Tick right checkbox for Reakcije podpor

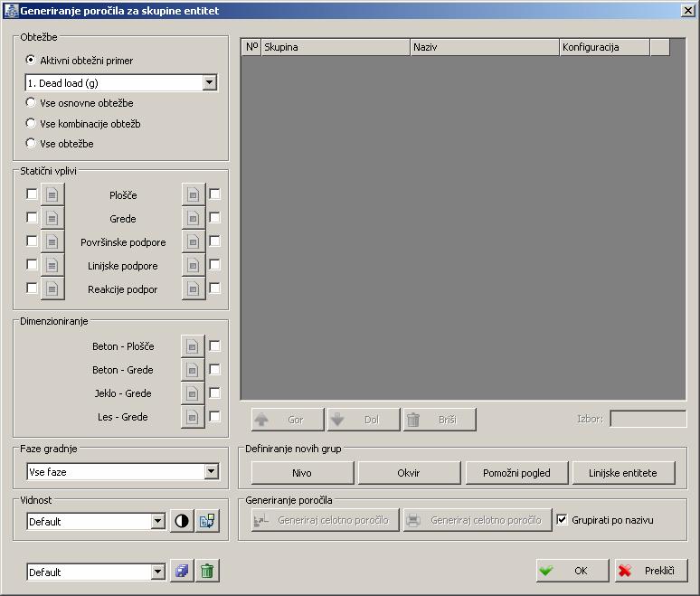(x=214, y=289)
